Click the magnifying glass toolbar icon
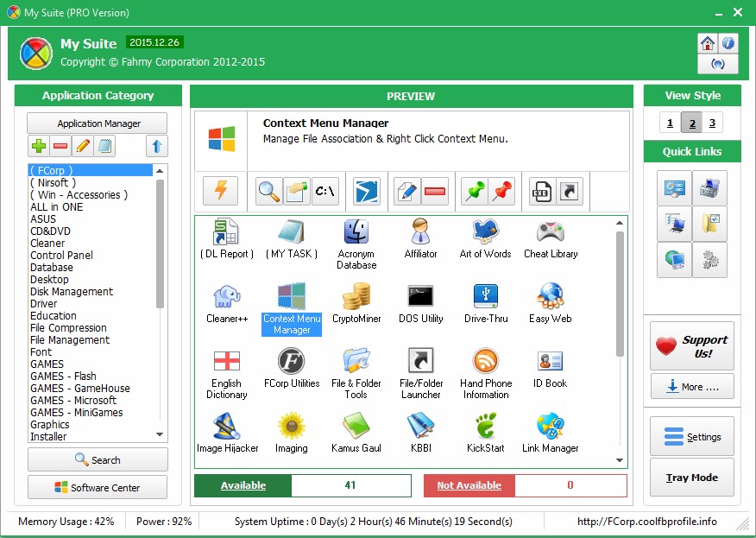Screen dimensions: 756x538 pos(269,191)
